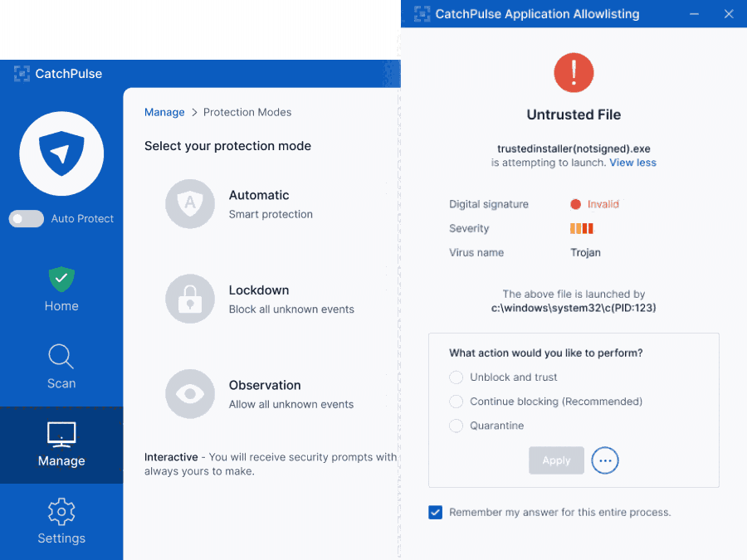Image resolution: width=747 pixels, height=560 pixels.
Task: Open Home using the green shield icon
Action: click(x=61, y=280)
